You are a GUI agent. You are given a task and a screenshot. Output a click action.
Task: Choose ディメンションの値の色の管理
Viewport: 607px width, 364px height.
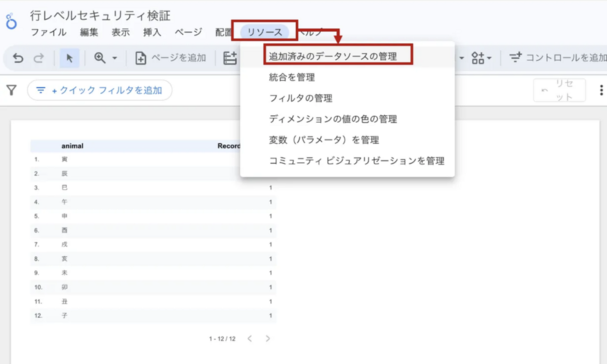click(x=347, y=119)
